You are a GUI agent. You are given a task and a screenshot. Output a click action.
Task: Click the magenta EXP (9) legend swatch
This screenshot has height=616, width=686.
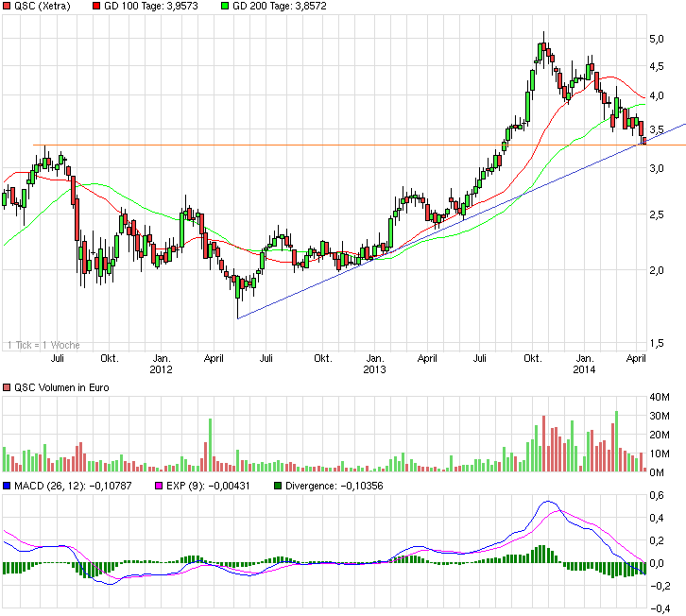(159, 486)
